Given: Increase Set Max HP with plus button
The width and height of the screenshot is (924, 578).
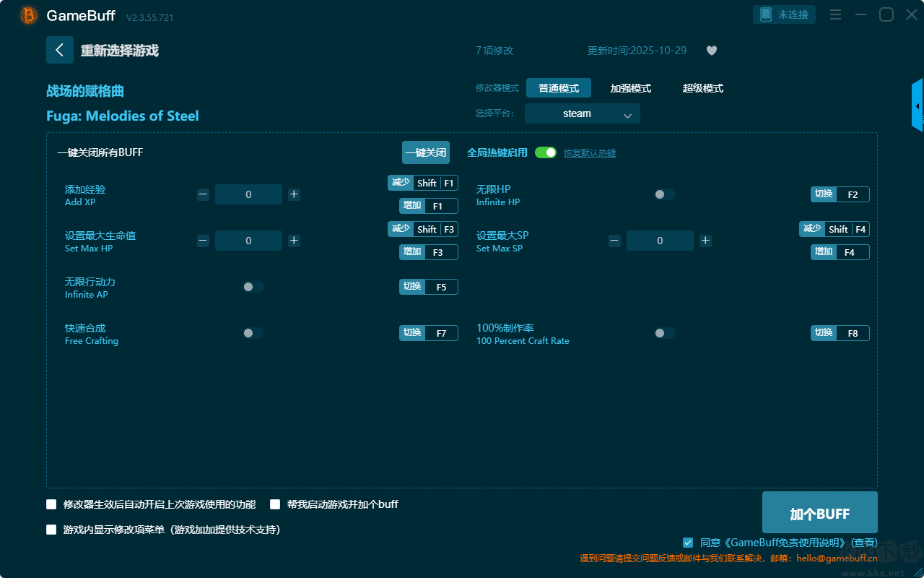Looking at the screenshot, I should coord(294,241).
